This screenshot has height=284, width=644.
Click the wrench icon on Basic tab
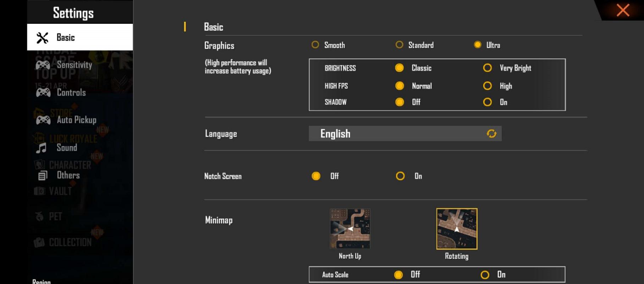[x=43, y=38]
